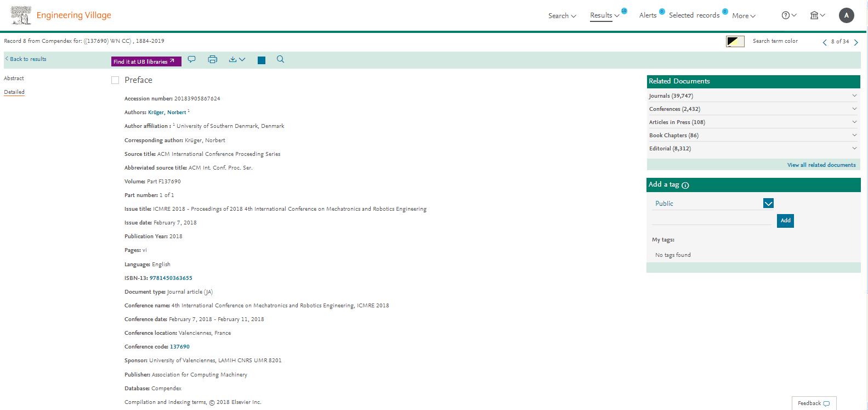Click Conference code 137690 link

point(180,347)
